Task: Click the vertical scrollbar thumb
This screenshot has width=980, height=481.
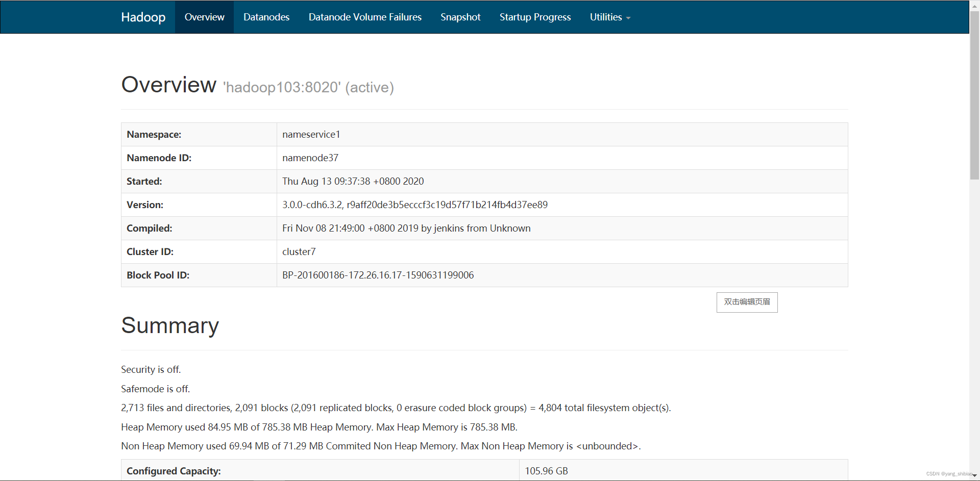Action: [x=974, y=95]
